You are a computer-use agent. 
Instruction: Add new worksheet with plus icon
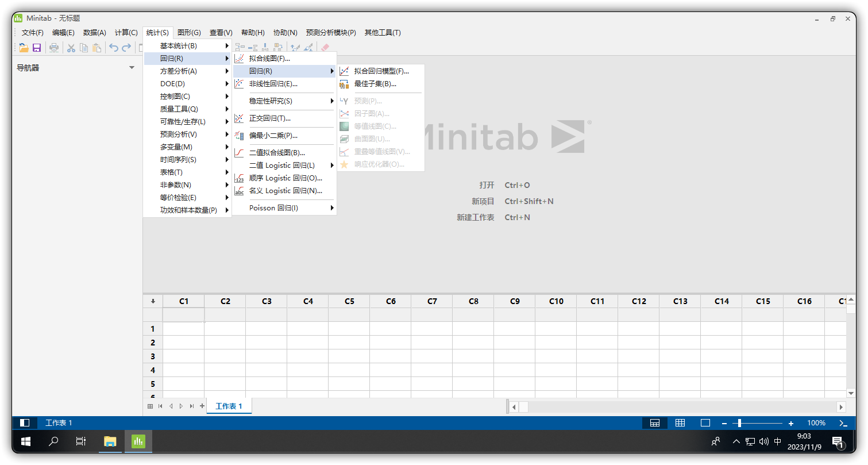pos(202,406)
